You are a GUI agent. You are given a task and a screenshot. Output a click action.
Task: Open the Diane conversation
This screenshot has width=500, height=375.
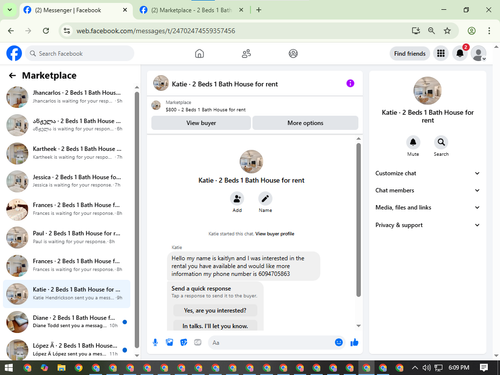point(67,322)
